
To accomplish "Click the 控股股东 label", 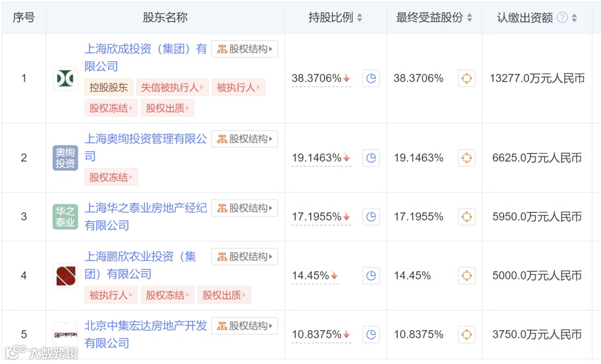I will [x=109, y=87].
